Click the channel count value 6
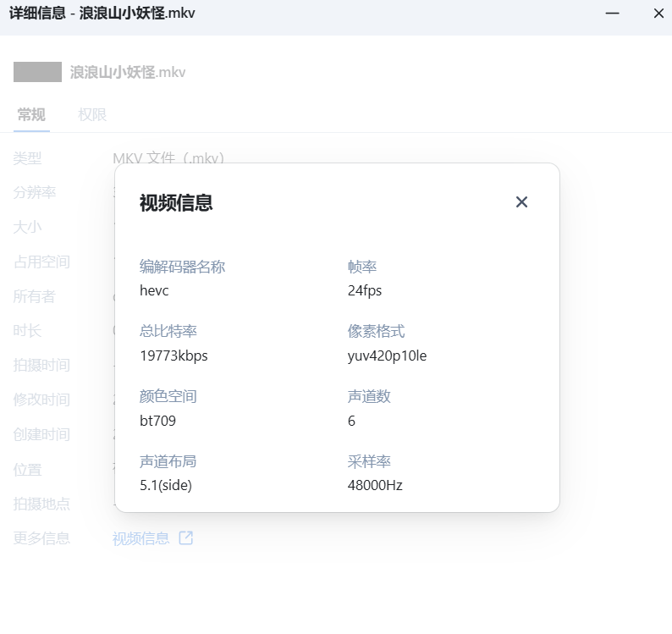This screenshot has height=634, width=672. [x=351, y=421]
